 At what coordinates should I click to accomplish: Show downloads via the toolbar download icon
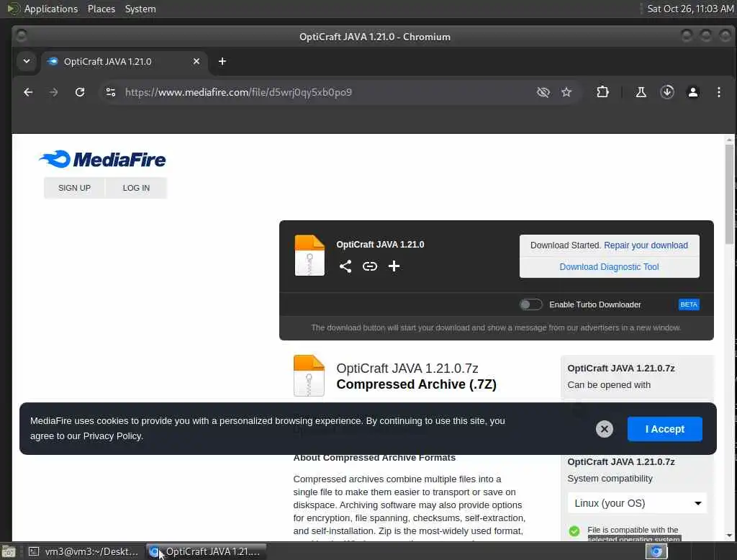click(x=667, y=92)
